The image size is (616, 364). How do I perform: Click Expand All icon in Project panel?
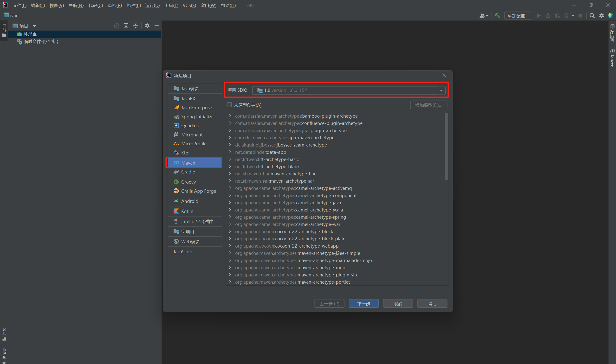point(126,26)
